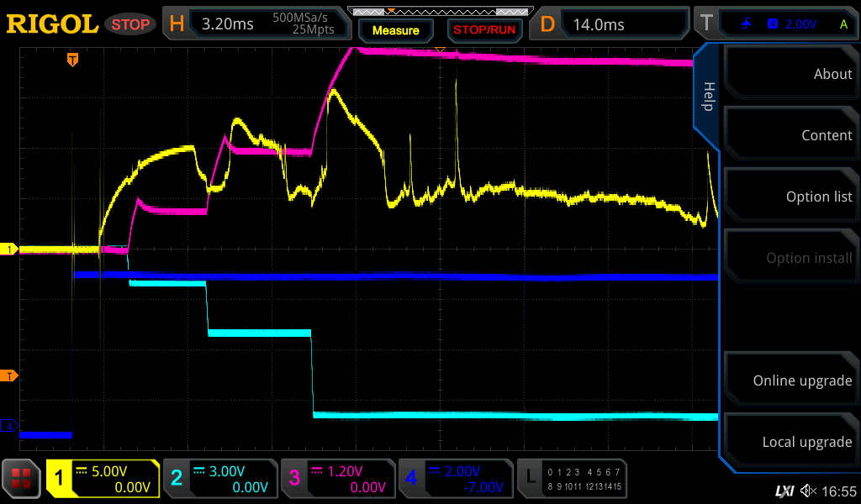Click the LXI network status icon
This screenshot has height=504, width=861.
pyautogui.click(x=784, y=491)
